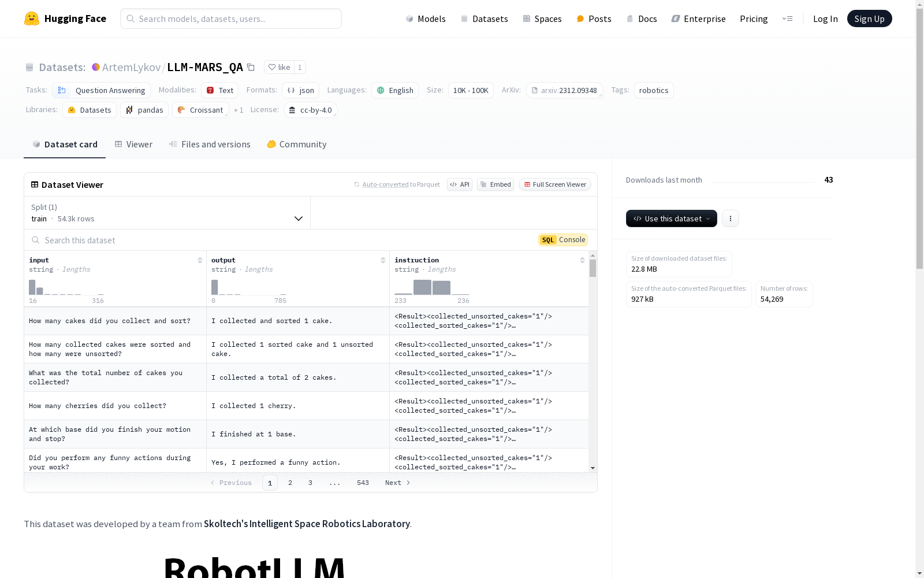Open Docs in the navigation
The width and height of the screenshot is (924, 578).
point(641,18)
